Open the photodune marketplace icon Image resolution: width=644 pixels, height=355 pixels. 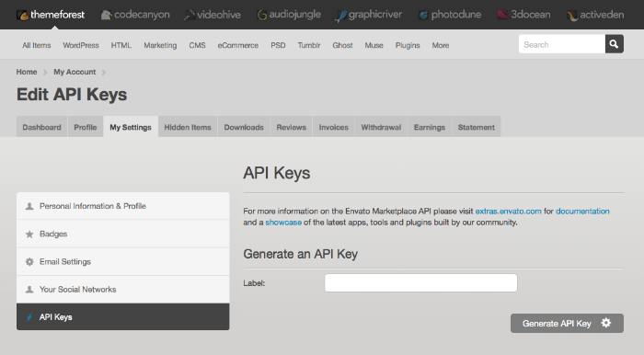tap(423, 16)
